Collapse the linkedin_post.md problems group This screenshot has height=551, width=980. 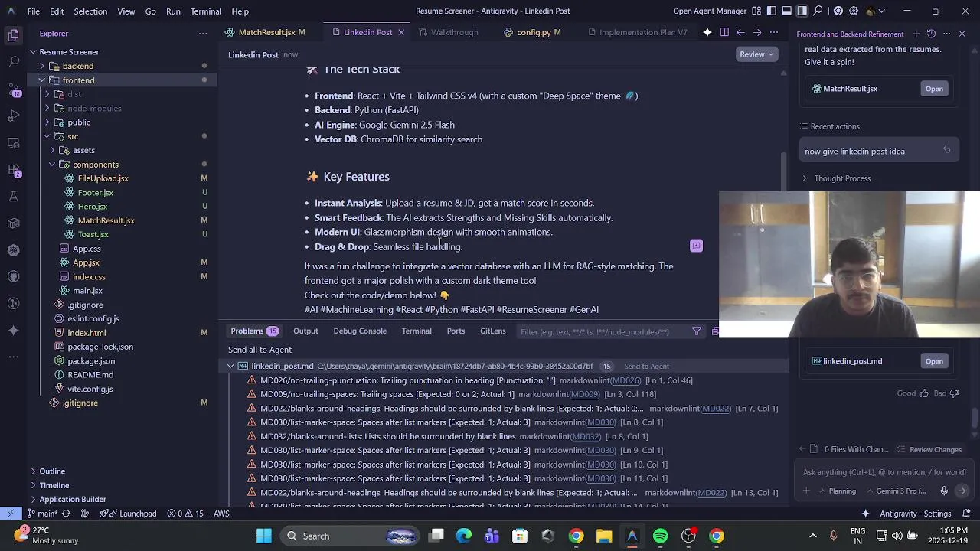point(230,367)
